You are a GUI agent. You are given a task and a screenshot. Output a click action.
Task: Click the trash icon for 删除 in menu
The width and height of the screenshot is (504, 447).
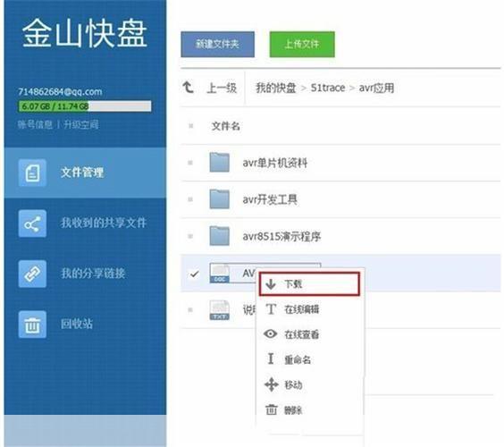271,409
